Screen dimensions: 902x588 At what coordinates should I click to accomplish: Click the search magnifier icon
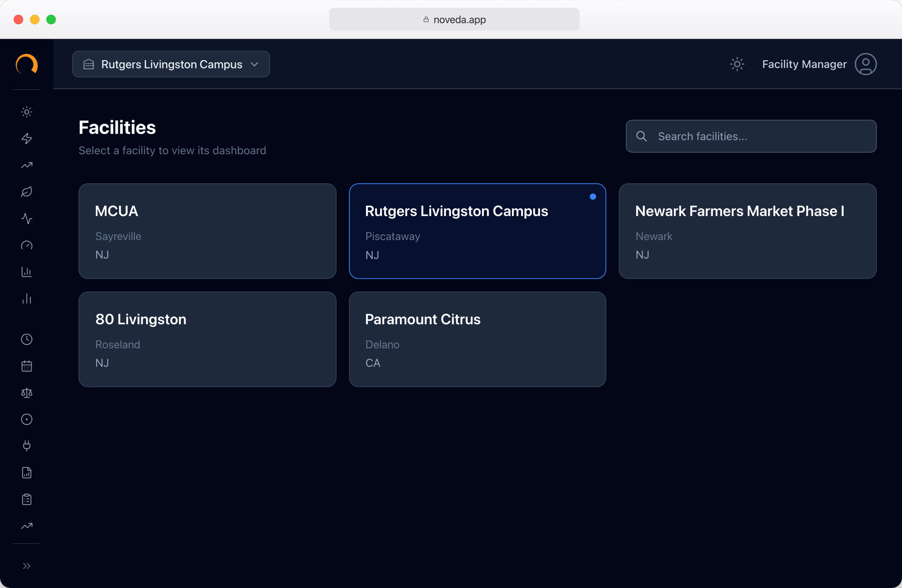[x=641, y=136]
